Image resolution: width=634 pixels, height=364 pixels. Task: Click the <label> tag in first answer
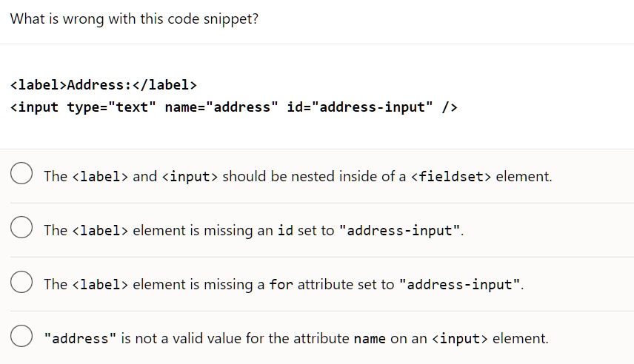point(100,177)
